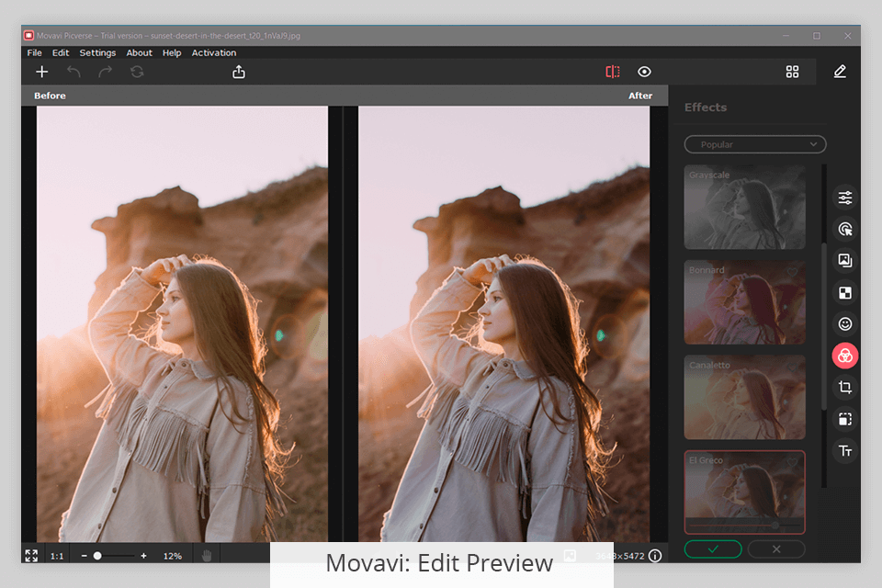Viewport: 882px width, 588px height.
Task: Apply the effect with the green checkmark button
Action: [713, 548]
